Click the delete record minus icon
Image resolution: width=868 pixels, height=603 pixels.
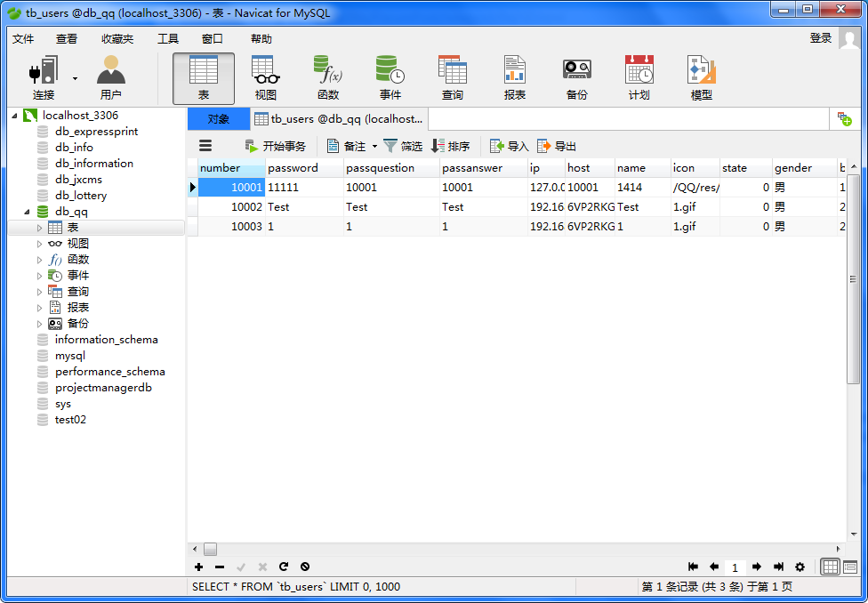tap(220, 567)
